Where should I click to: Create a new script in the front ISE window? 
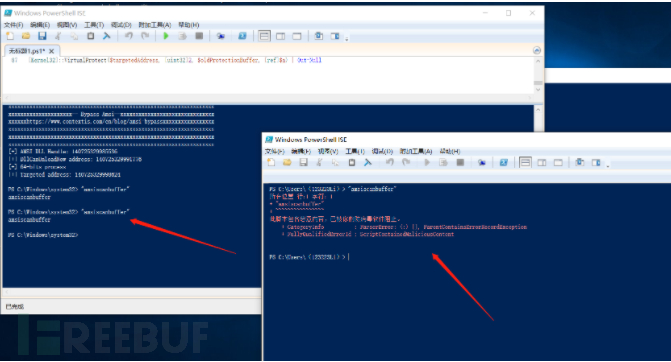pyautogui.click(x=271, y=162)
